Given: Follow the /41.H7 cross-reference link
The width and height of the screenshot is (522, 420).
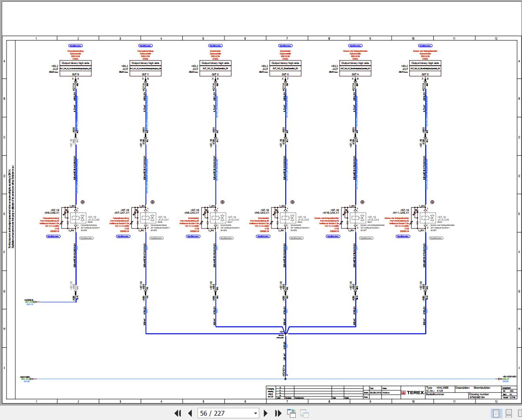Looking at the screenshot, I should (x=30, y=302).
